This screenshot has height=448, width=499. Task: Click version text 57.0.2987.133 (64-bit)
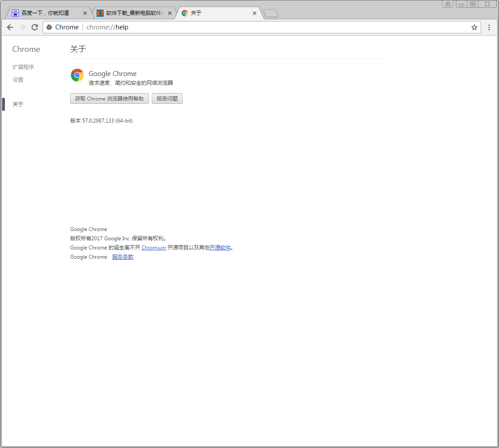(x=101, y=121)
